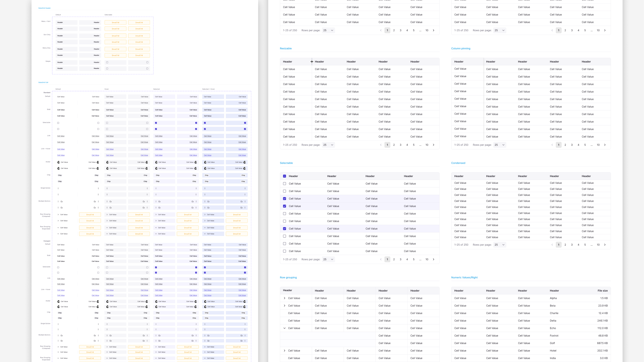The image size is (644, 362).
Task: Toggle select-all checkbox in Selectable table header
Action: [x=285, y=176]
